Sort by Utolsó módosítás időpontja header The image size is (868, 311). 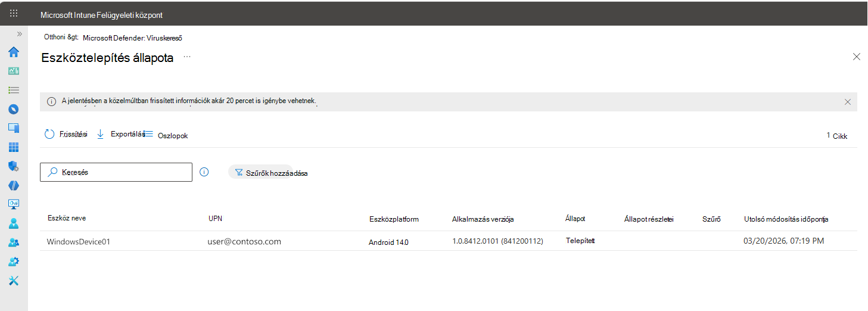pyautogui.click(x=786, y=219)
